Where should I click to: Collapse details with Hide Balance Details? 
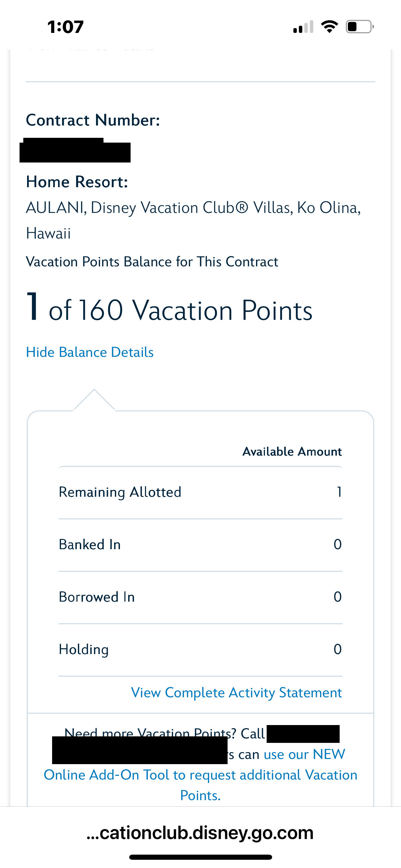click(x=90, y=352)
